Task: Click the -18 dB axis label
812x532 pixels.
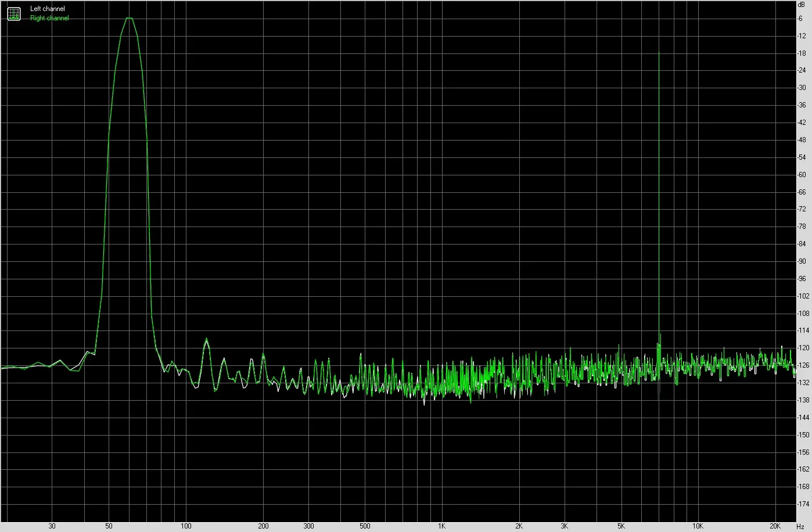Action: pos(802,53)
